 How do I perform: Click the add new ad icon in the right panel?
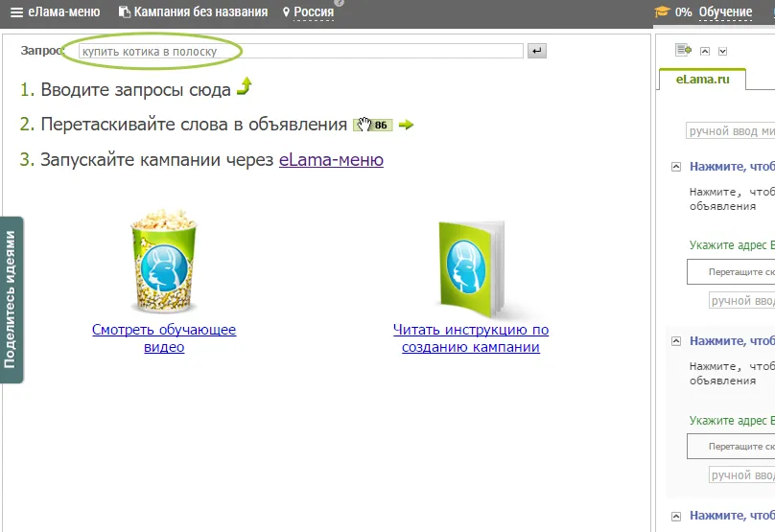683,50
